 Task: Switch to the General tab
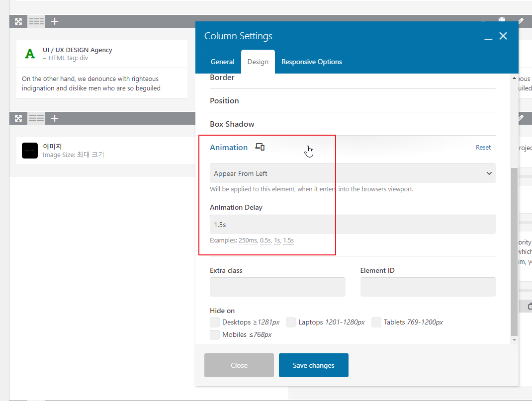222,62
